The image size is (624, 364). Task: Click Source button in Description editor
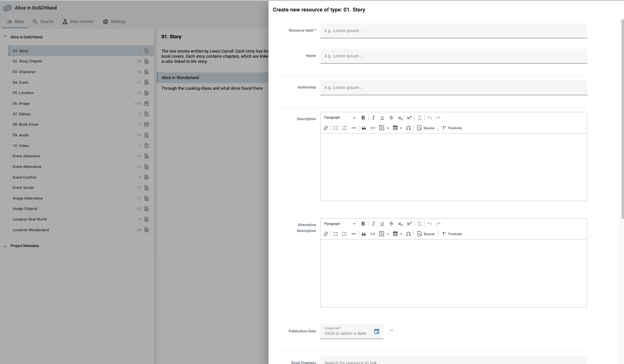(425, 128)
